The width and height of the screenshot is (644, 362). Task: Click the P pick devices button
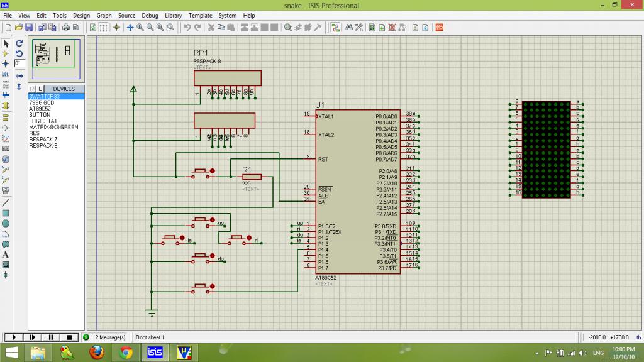coord(31,89)
